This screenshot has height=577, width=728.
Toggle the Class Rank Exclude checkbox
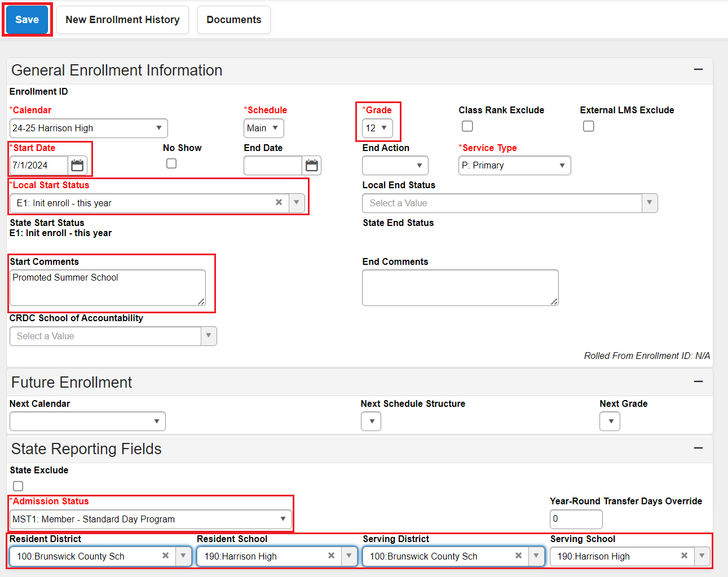tap(467, 126)
